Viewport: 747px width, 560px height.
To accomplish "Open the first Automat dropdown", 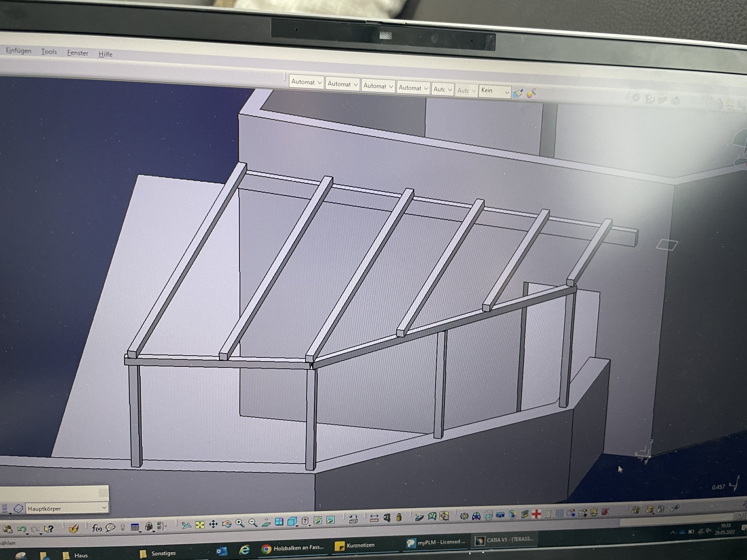I will 319,82.
